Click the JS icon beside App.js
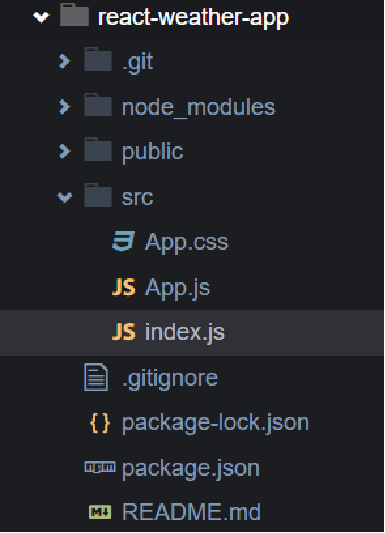Image resolution: width=385 pixels, height=533 pixels. click(x=124, y=287)
